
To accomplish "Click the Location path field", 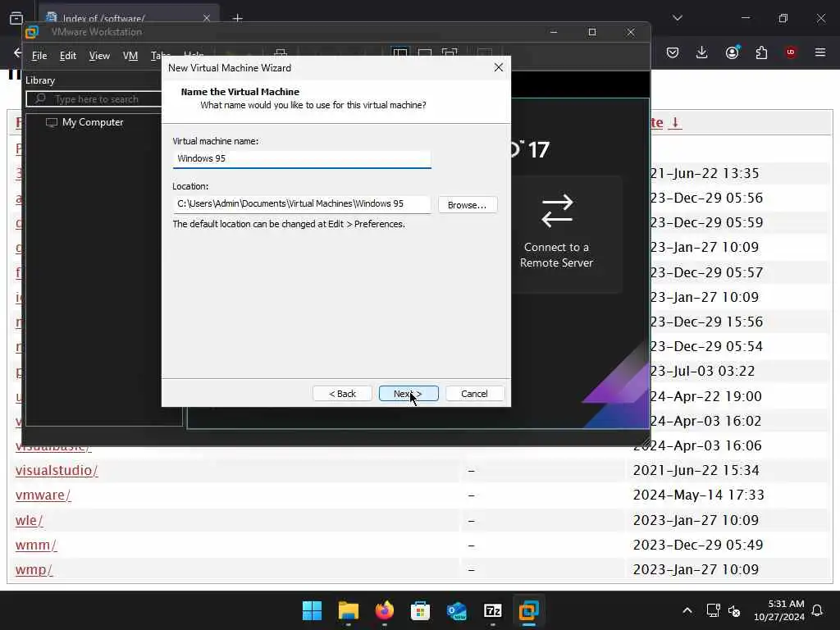I will pos(302,204).
